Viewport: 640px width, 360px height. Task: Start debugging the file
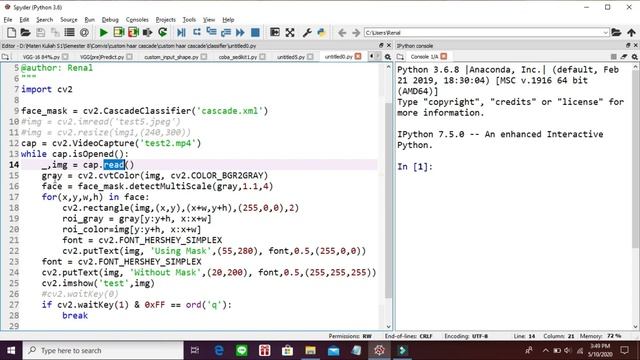tap(181, 32)
